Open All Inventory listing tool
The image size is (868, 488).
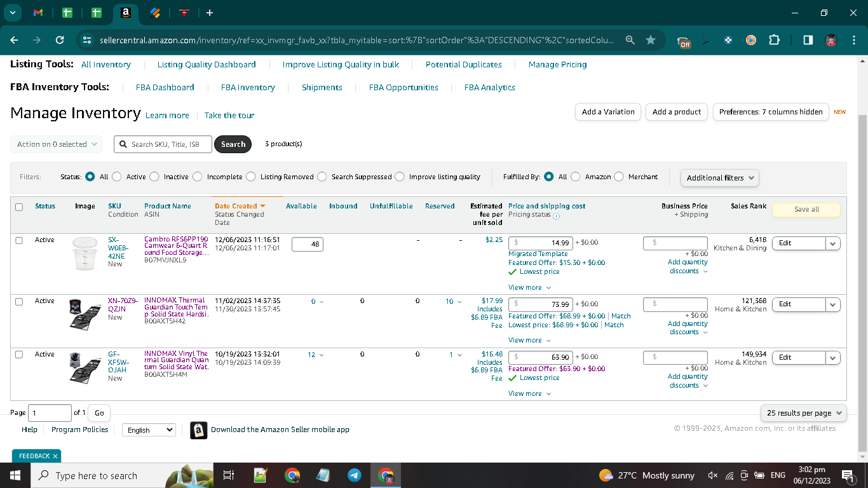[x=106, y=65]
